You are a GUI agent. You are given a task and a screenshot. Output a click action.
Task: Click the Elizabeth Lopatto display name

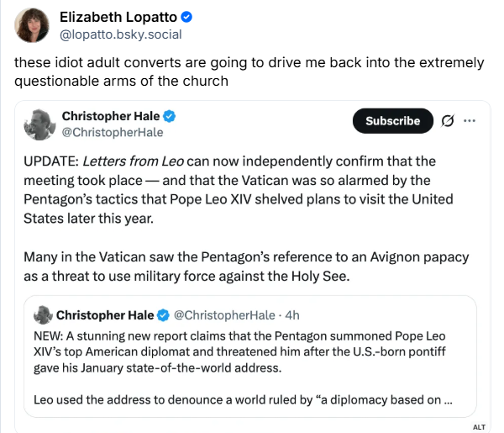pos(118,17)
